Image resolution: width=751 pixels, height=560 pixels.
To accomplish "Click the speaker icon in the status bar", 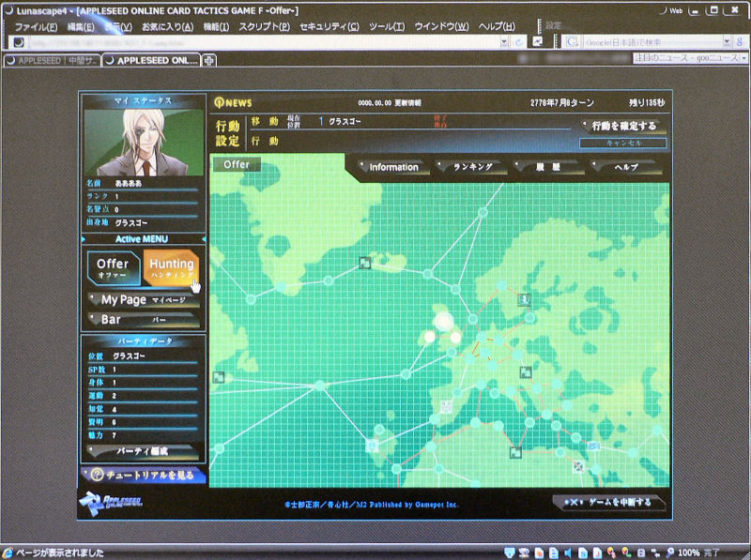I will click(x=568, y=552).
